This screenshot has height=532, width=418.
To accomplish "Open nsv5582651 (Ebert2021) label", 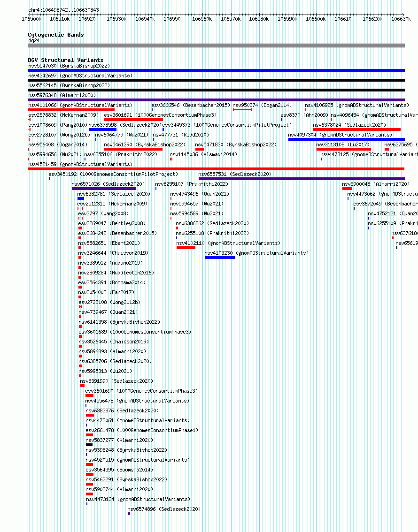I will (x=109, y=243).
